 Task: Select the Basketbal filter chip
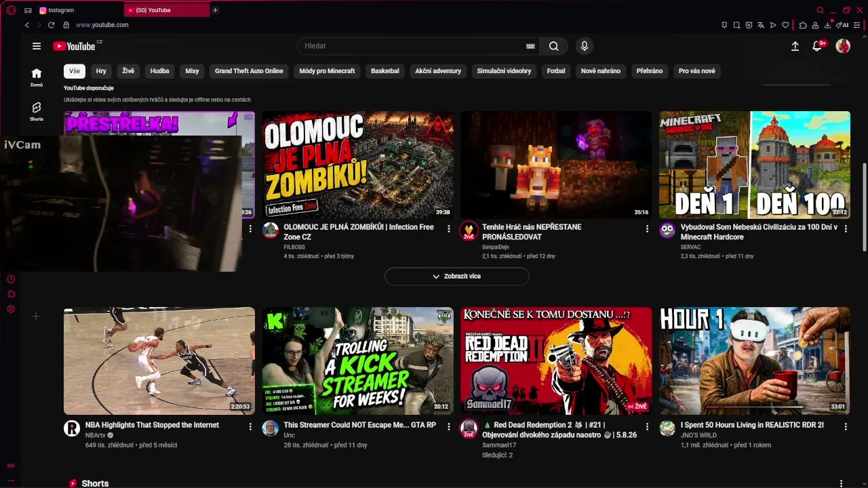(385, 71)
